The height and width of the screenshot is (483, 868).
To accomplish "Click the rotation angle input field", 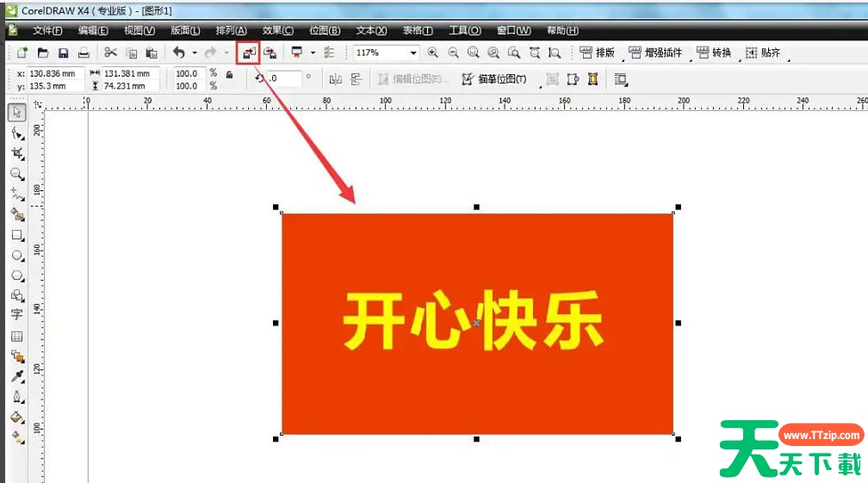I will pyautogui.click(x=284, y=79).
